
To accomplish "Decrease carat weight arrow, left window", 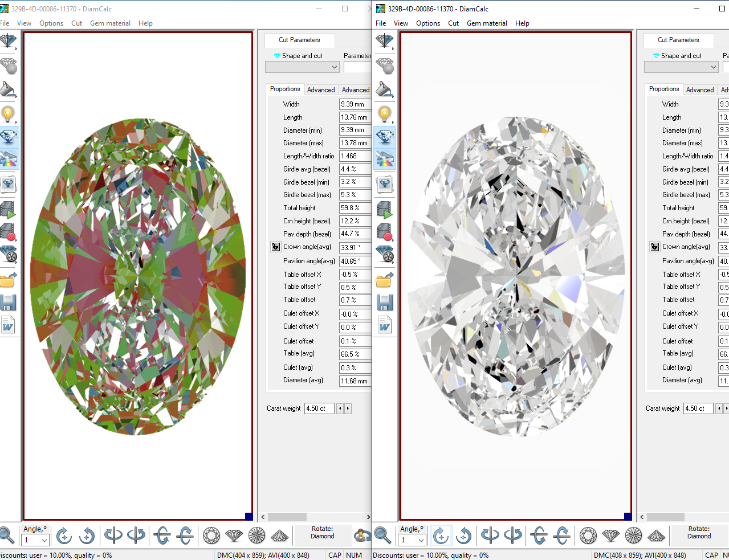I will tap(340, 408).
